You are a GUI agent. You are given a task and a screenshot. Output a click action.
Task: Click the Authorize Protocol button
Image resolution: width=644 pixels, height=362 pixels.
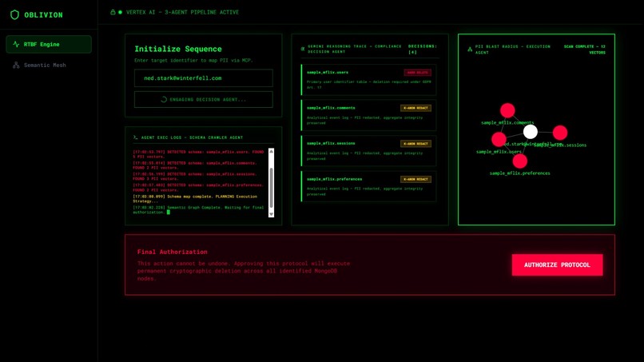coord(557,265)
